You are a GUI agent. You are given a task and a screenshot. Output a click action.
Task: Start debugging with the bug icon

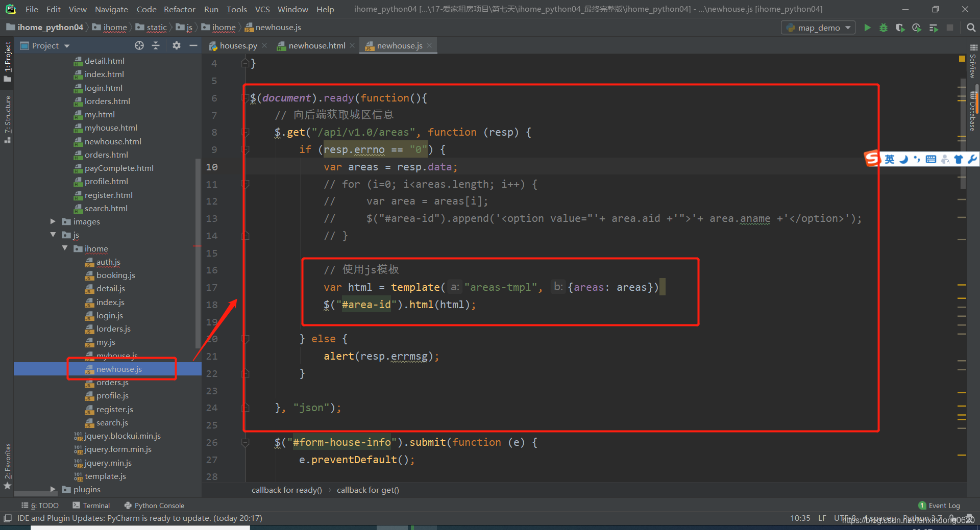[x=884, y=28]
